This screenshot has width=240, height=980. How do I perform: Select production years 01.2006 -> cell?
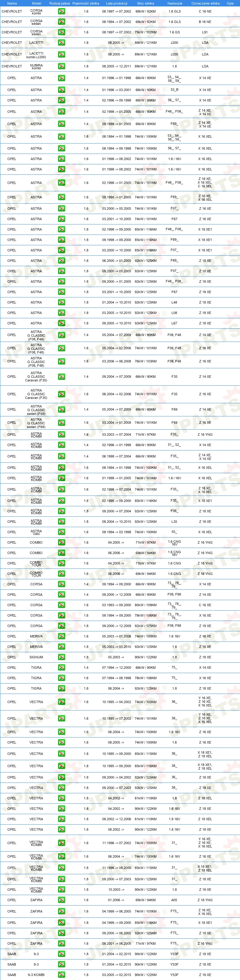click(116, 900)
